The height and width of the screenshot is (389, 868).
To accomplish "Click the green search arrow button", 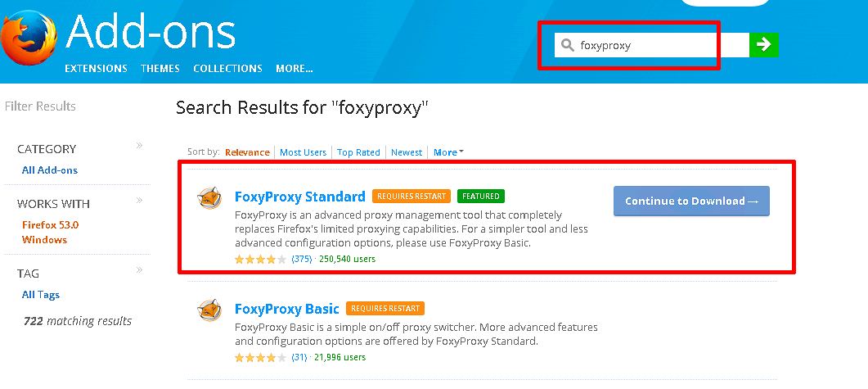I will pos(764,45).
